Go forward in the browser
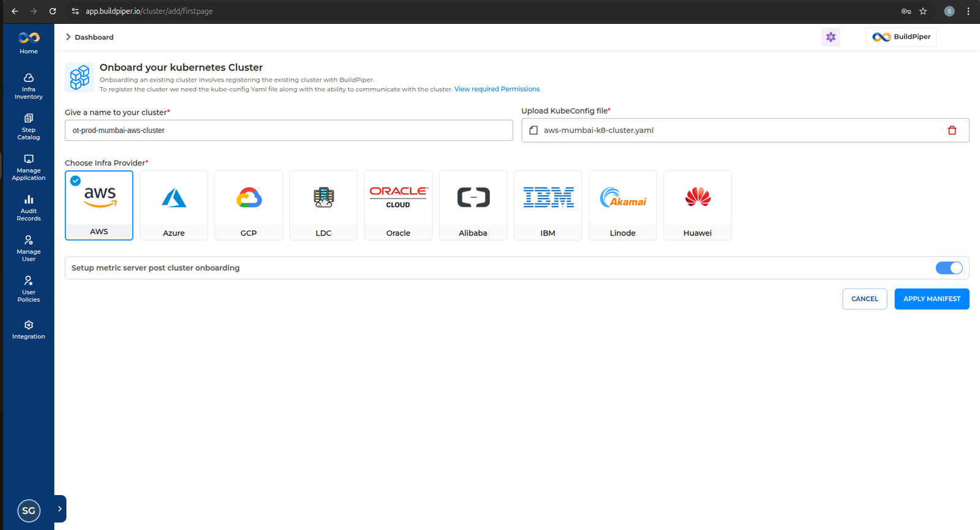The image size is (980, 530). 34,11
